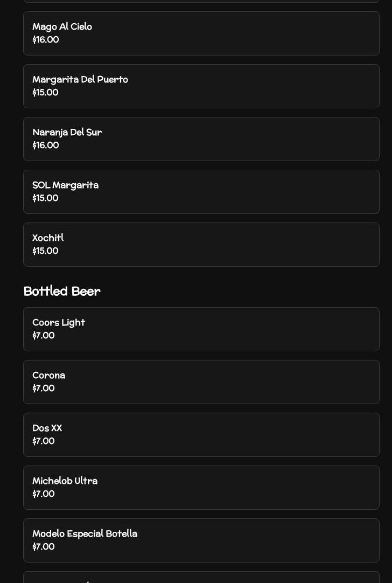Image resolution: width=392 pixels, height=583 pixels.
Task: Select the Xochitl drink card
Action: pyautogui.click(x=201, y=245)
